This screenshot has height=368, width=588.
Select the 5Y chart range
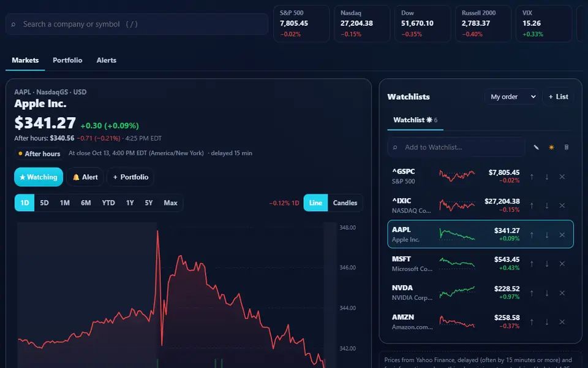click(x=149, y=203)
